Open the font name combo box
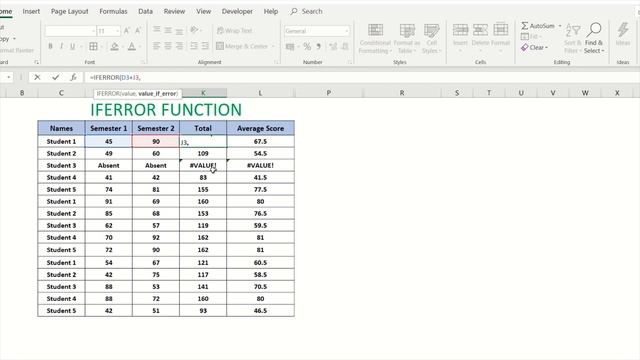This screenshot has height=360, width=640. tap(70, 31)
